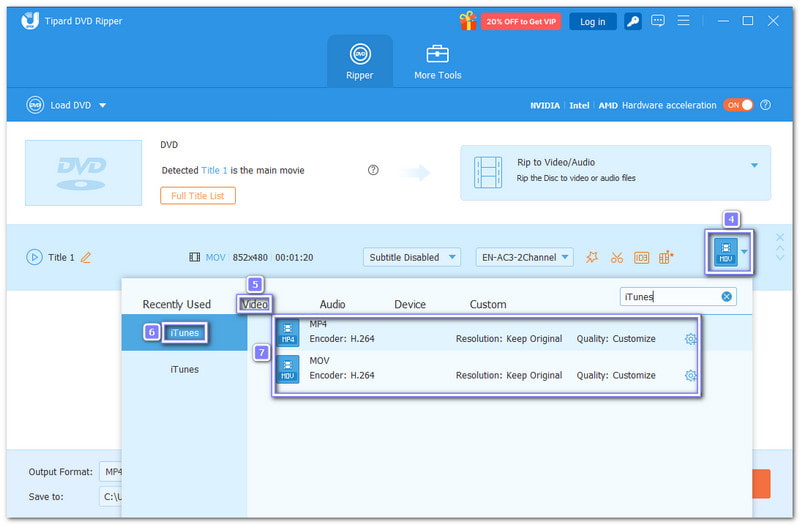Open the feedback chat icon
Image resolution: width=800 pixels, height=525 pixels.
click(x=659, y=21)
